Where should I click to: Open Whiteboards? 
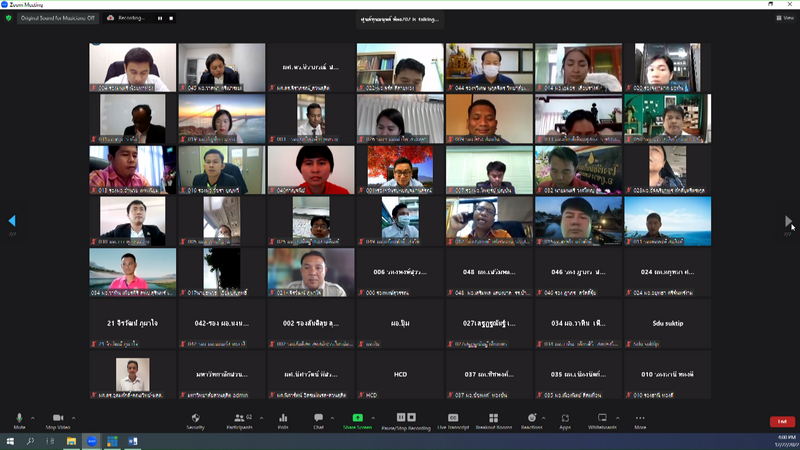pyautogui.click(x=602, y=421)
